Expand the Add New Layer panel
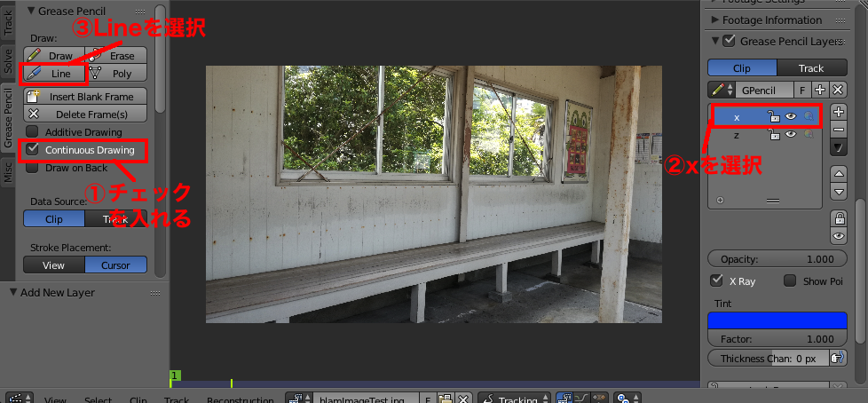 pos(14,293)
